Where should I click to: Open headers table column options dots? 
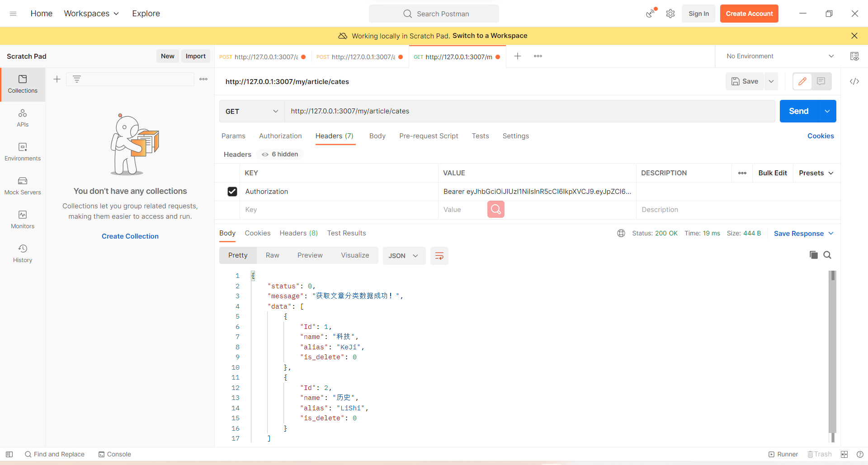click(742, 173)
